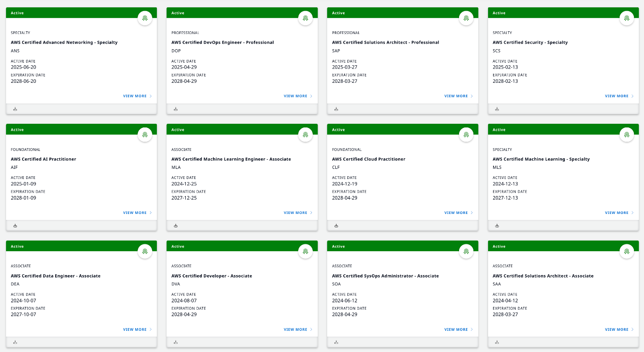This screenshot has height=352, width=644.
Task: Click badge icon on Solutions Architect Professional card
Action: (x=466, y=18)
